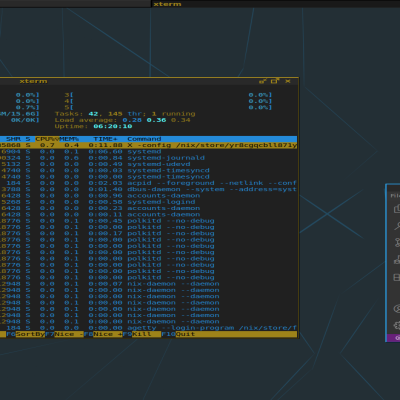Select systemd-timesyncd row with time 0:00.03
Viewport: 400px width, 400px height.
pyautogui.click(x=148, y=171)
